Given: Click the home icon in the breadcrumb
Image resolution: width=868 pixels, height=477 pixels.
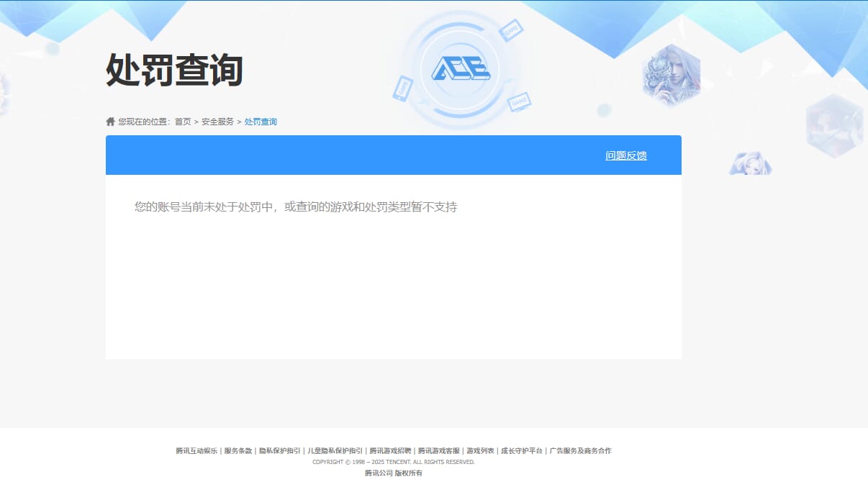Looking at the screenshot, I should pyautogui.click(x=110, y=122).
